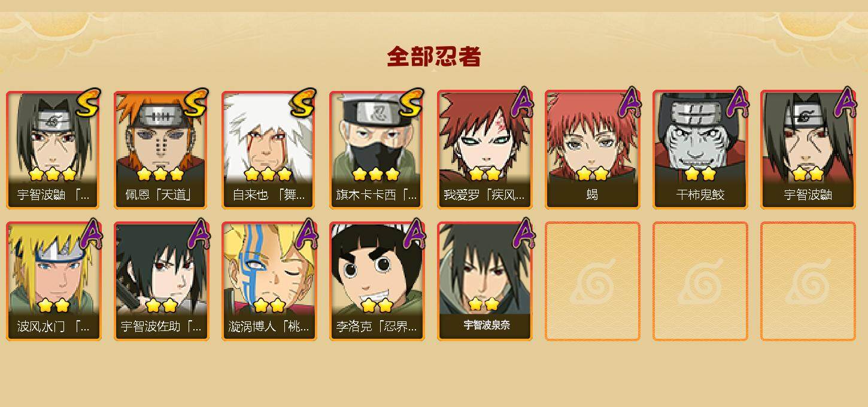This screenshot has height=407, width=868.
Task: Click the A rank badge on 蝎 card
Action: click(x=629, y=103)
